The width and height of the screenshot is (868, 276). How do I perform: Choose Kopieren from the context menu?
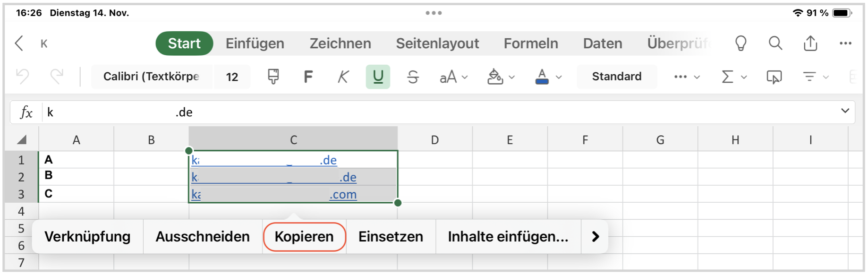[304, 237]
